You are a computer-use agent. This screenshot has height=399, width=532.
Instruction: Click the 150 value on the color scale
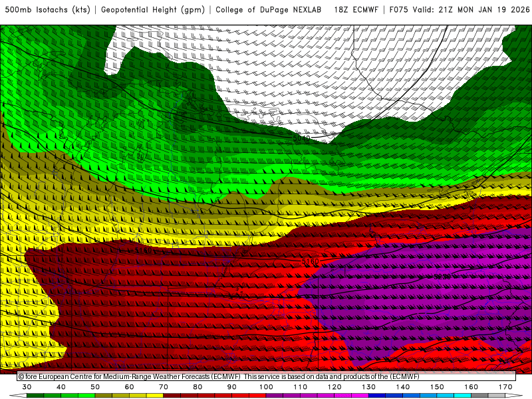(x=437, y=387)
